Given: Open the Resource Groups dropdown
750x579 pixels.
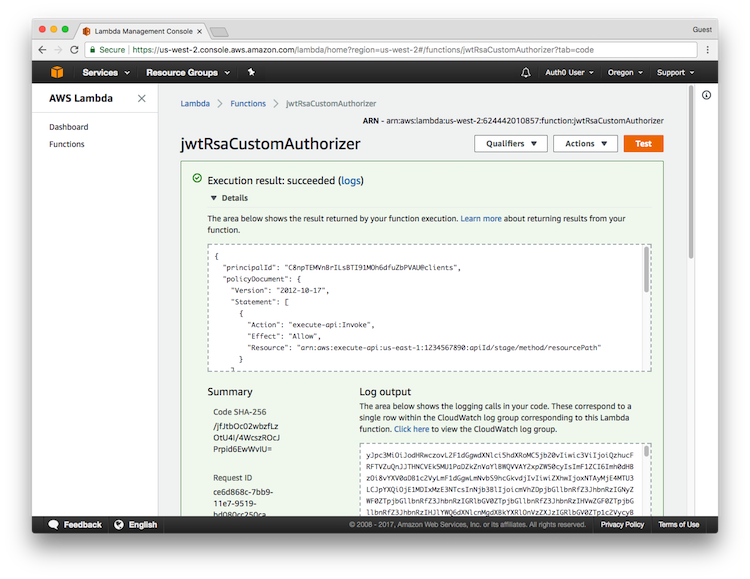Looking at the screenshot, I should coord(188,72).
